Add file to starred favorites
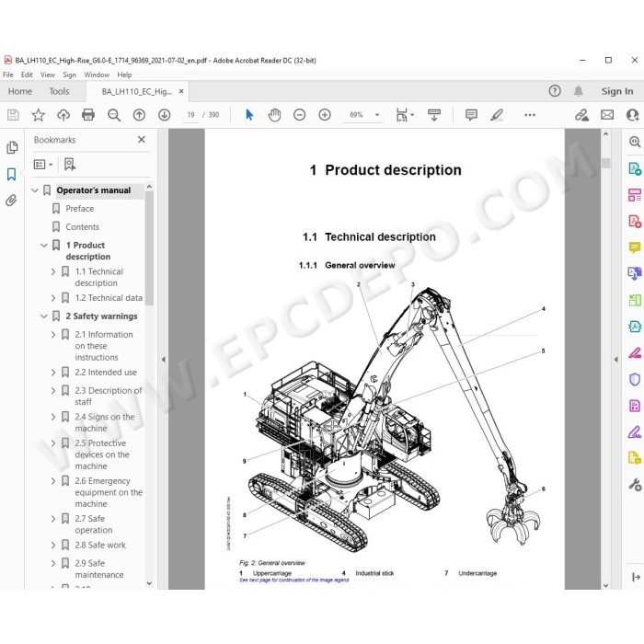 click(x=39, y=115)
